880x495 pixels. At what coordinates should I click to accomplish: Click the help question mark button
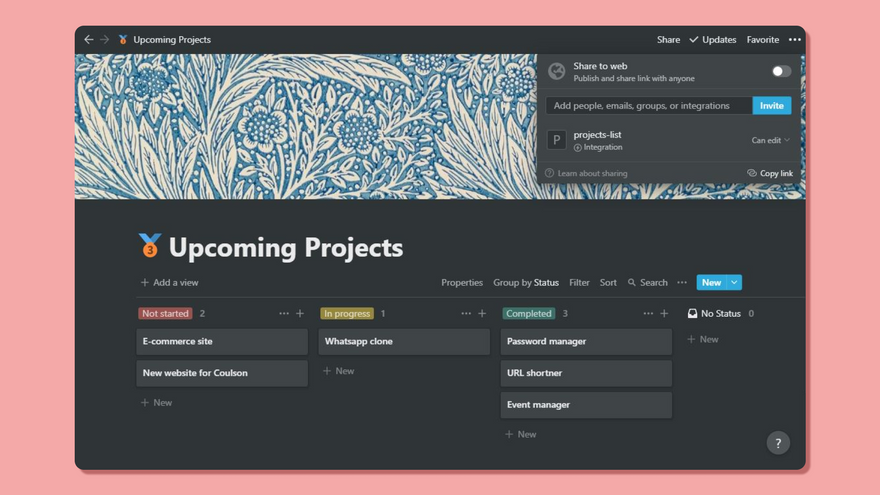pyautogui.click(x=778, y=443)
